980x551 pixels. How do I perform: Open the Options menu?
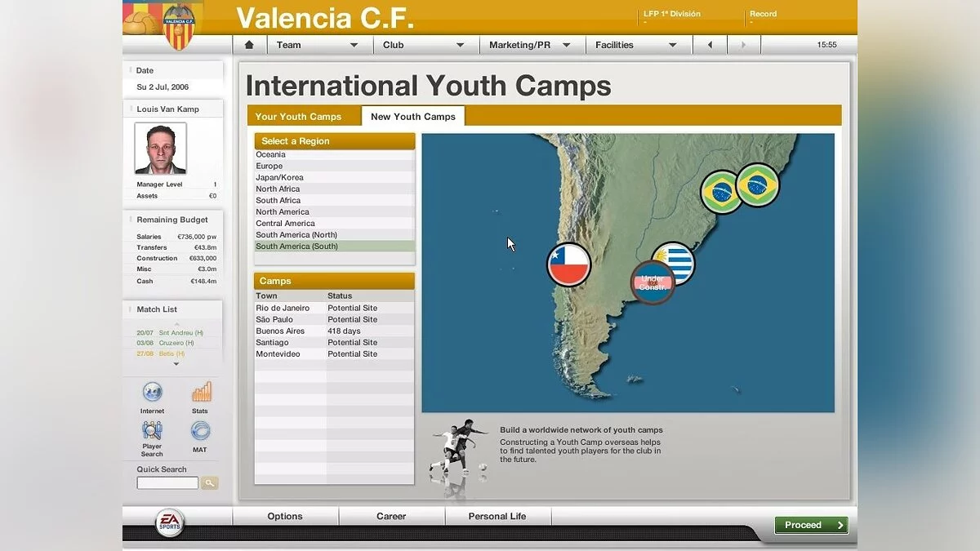pyautogui.click(x=285, y=516)
